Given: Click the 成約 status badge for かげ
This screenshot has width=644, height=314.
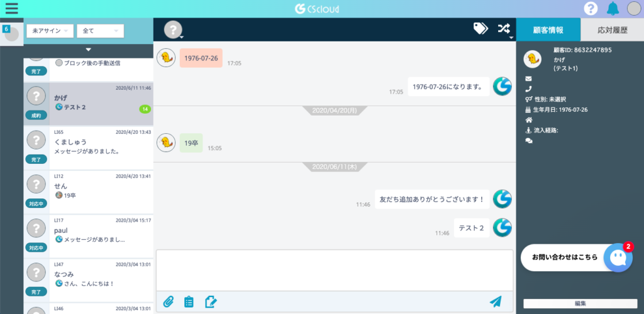Looking at the screenshot, I should (36, 116).
